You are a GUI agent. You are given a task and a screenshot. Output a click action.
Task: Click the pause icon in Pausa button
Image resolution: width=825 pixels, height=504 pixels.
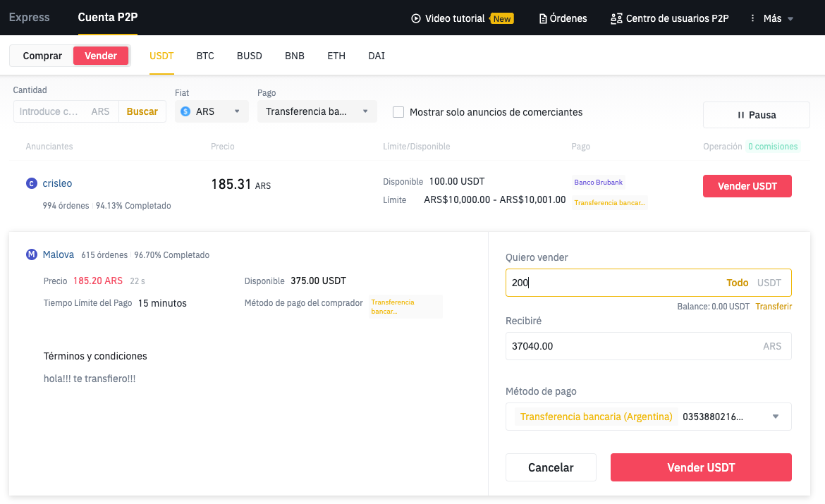coord(741,115)
